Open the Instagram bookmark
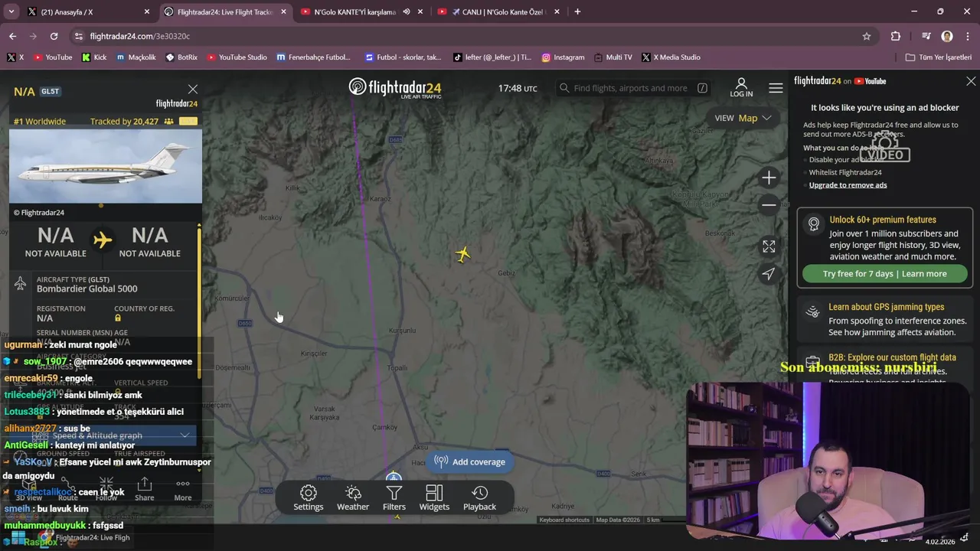The height and width of the screenshot is (551, 980). click(563, 57)
